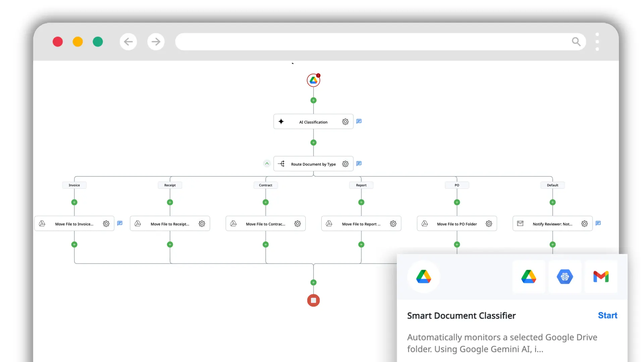
Task: Select the Move File to Report node
Action: tap(361, 224)
